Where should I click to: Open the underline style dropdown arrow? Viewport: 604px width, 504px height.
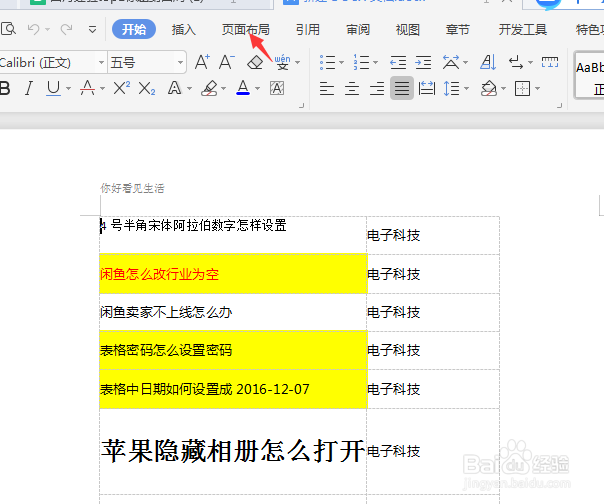pyautogui.click(x=69, y=89)
